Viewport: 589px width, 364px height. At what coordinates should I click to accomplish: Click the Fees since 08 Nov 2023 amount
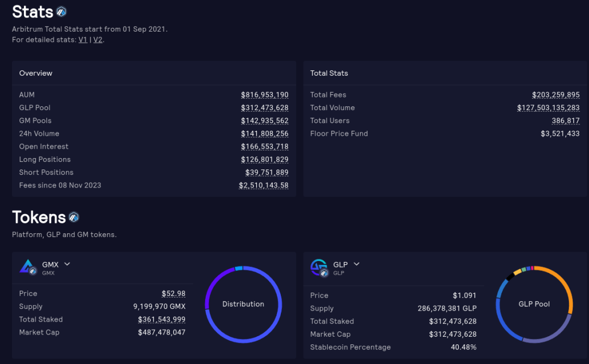(x=263, y=185)
